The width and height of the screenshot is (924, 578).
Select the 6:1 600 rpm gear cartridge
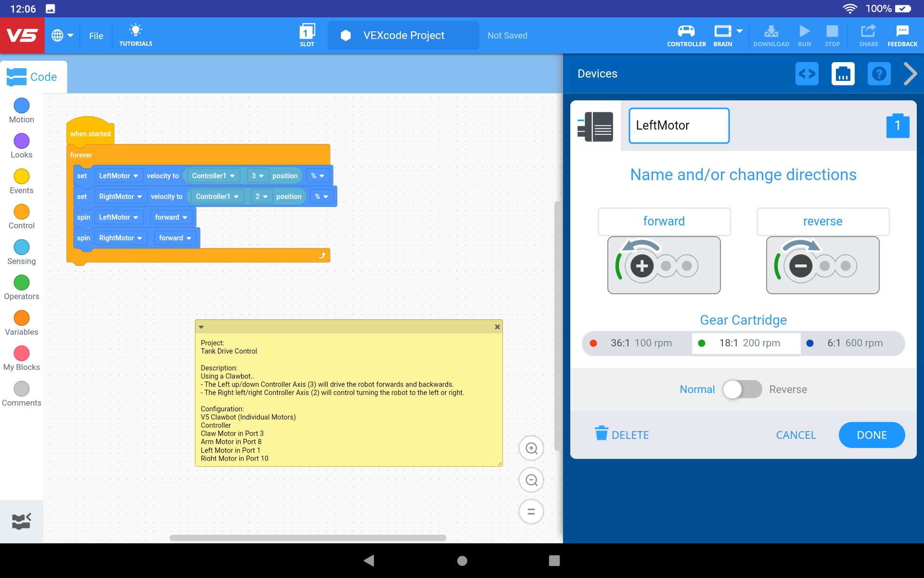click(x=852, y=343)
